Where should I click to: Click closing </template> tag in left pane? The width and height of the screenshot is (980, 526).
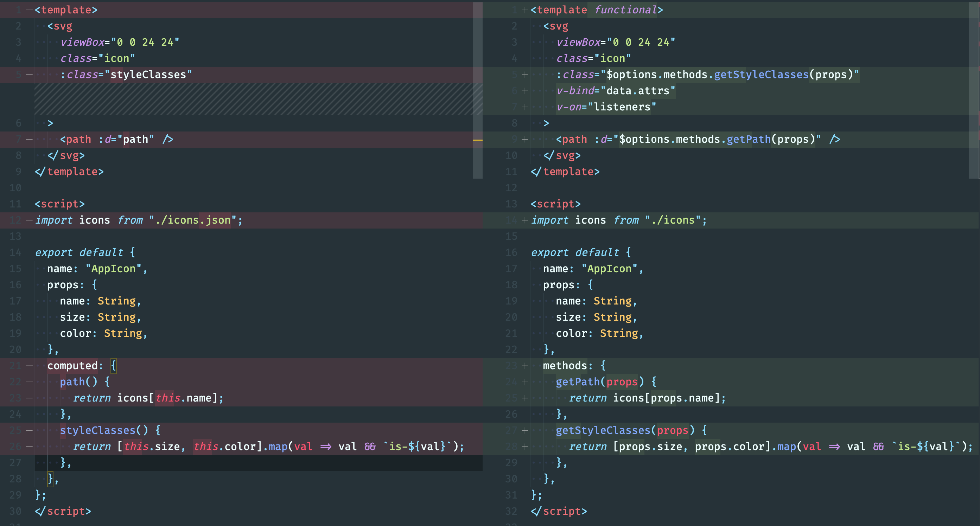pos(69,172)
